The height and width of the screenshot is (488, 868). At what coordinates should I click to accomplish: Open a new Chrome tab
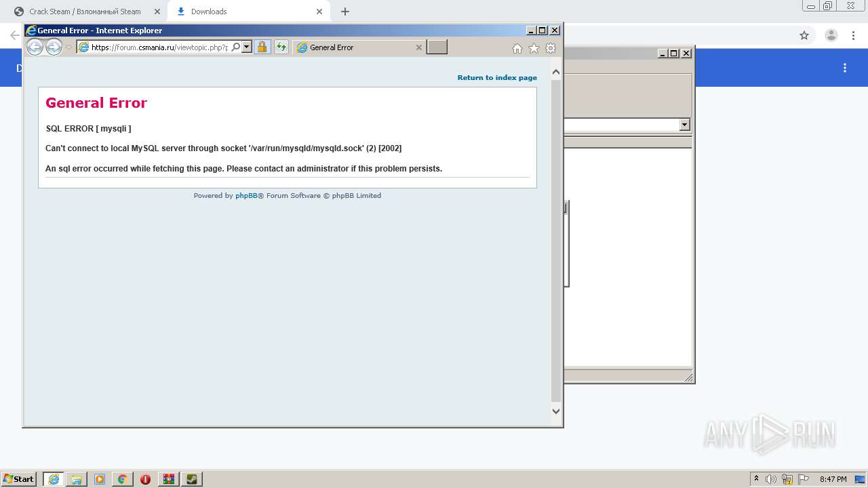345,12
